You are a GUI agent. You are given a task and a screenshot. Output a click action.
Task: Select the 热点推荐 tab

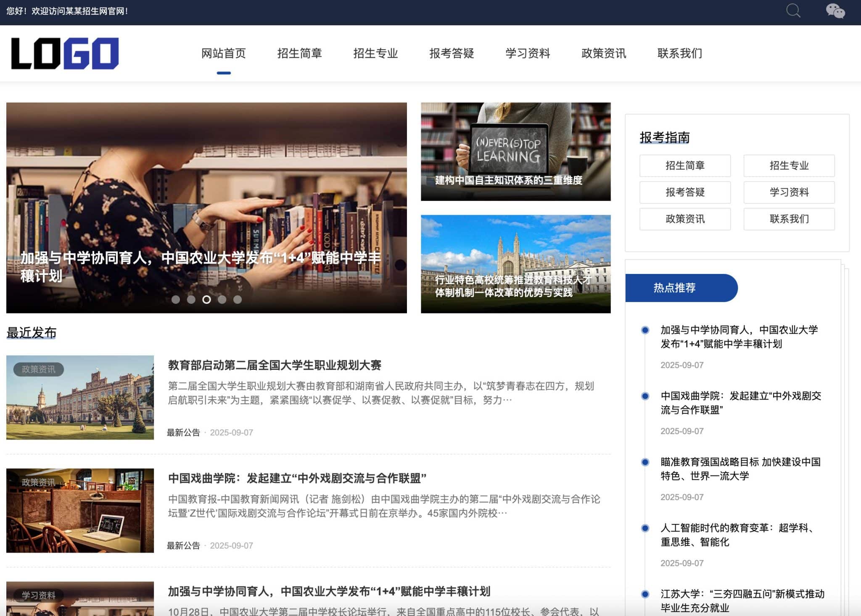coord(681,288)
